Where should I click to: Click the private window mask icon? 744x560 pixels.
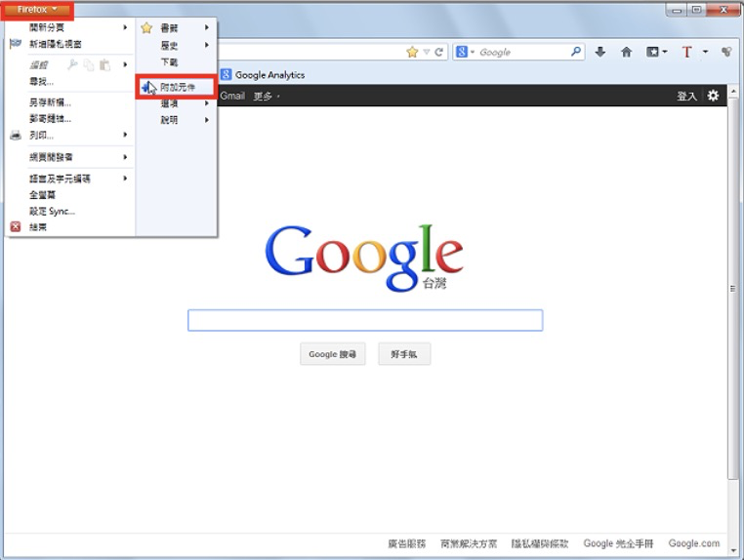click(x=16, y=44)
